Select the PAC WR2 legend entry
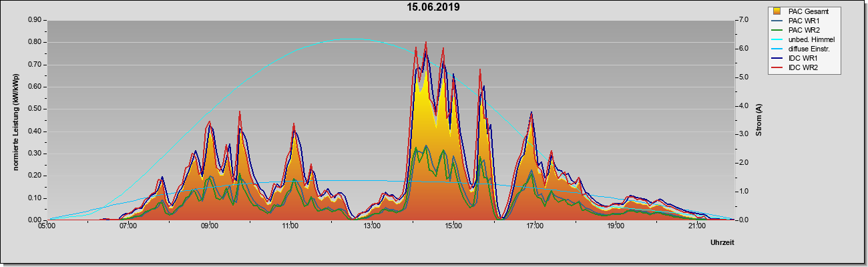Image resolution: width=868 pixels, height=267 pixels. (x=807, y=31)
